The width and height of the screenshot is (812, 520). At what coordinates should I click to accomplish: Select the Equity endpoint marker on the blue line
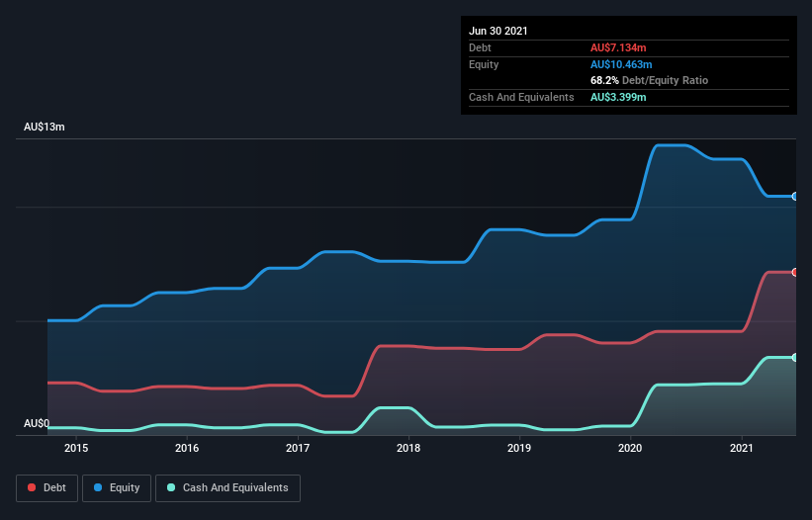(x=795, y=196)
